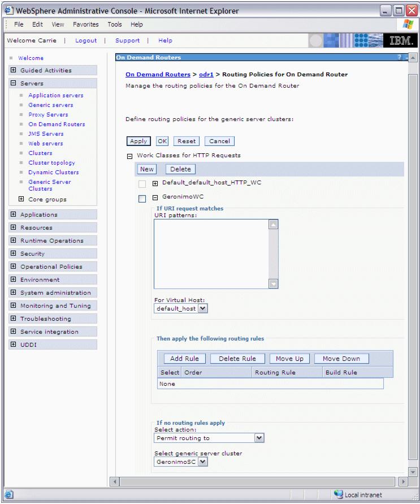
Task: Click the Help link in console banner
Action: pos(166,41)
